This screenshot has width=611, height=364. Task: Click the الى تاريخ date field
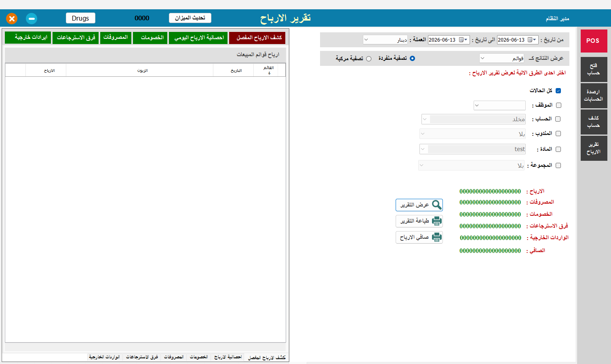[x=449, y=40]
